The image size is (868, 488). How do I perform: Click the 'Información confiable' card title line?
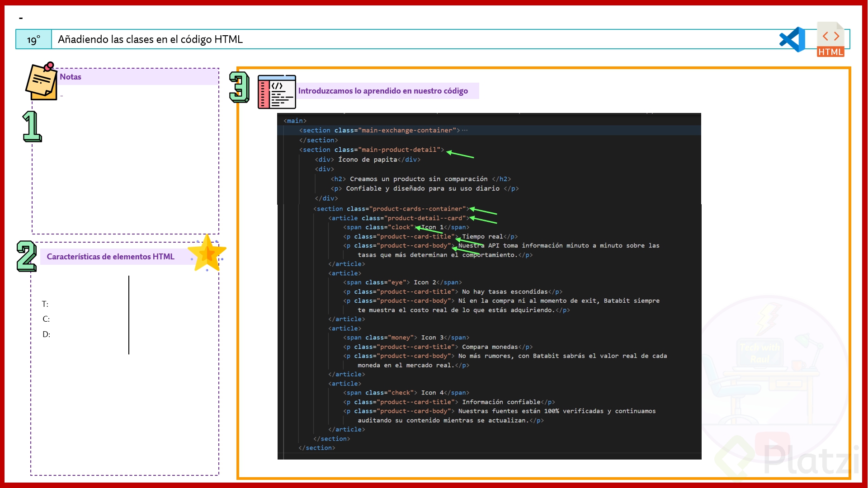tap(449, 402)
